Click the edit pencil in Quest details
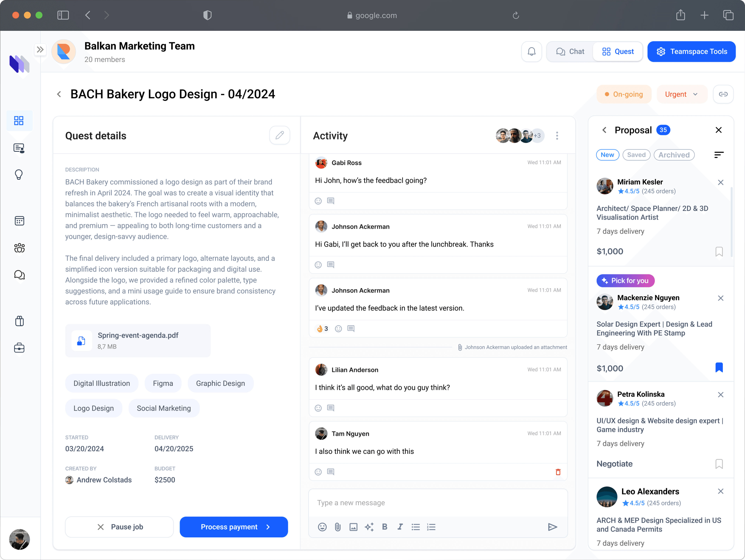 point(279,135)
